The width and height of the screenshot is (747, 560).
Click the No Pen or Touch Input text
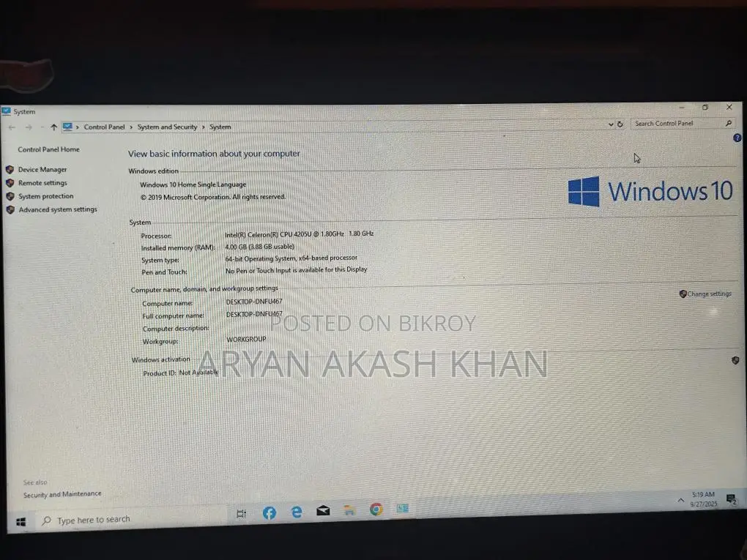click(x=297, y=270)
